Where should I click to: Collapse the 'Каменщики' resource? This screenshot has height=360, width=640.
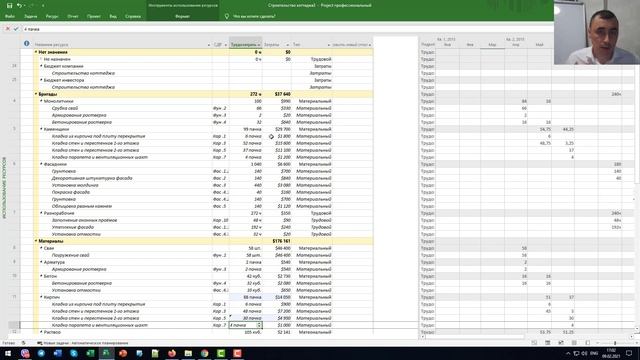pyautogui.click(x=41, y=129)
